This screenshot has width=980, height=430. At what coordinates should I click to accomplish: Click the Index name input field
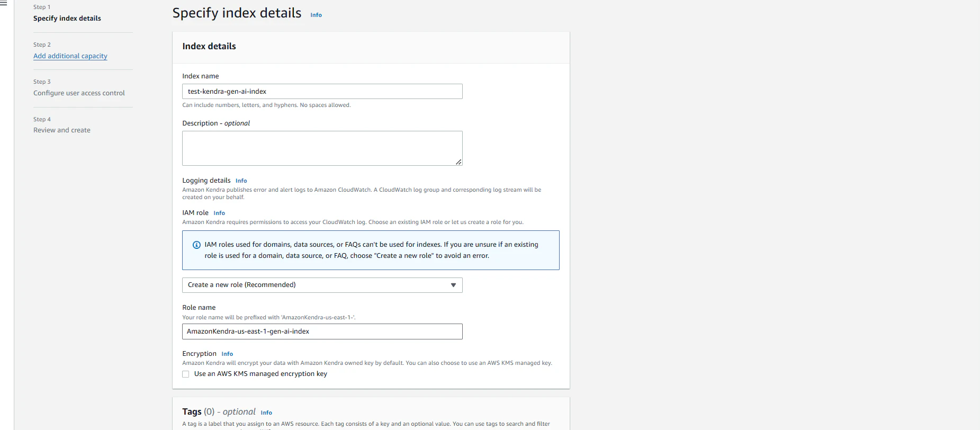[322, 92]
